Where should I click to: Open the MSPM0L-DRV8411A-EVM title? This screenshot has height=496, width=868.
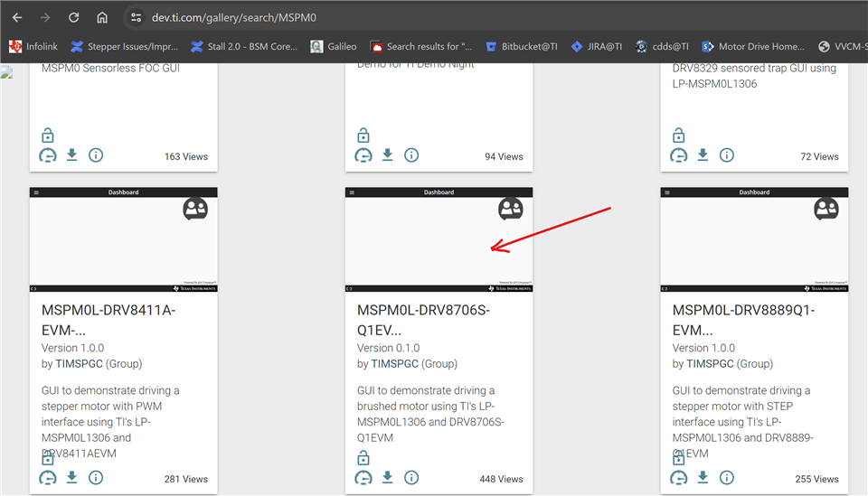108,320
